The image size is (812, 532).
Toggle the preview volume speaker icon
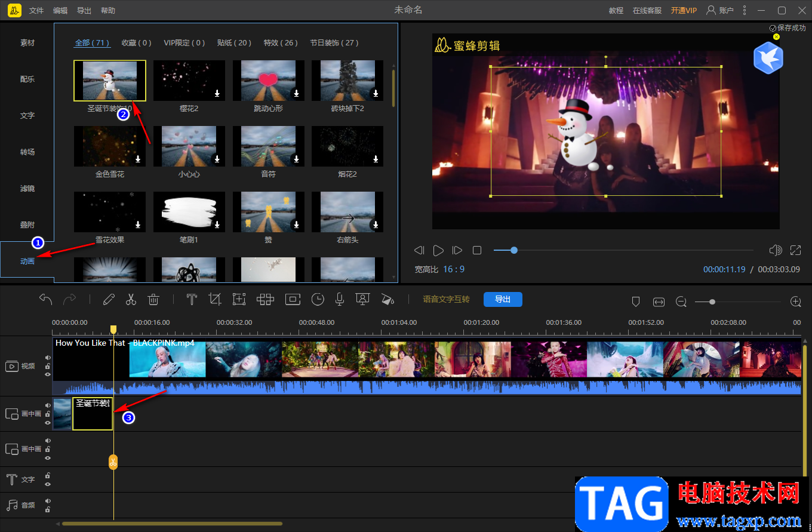pyautogui.click(x=776, y=250)
